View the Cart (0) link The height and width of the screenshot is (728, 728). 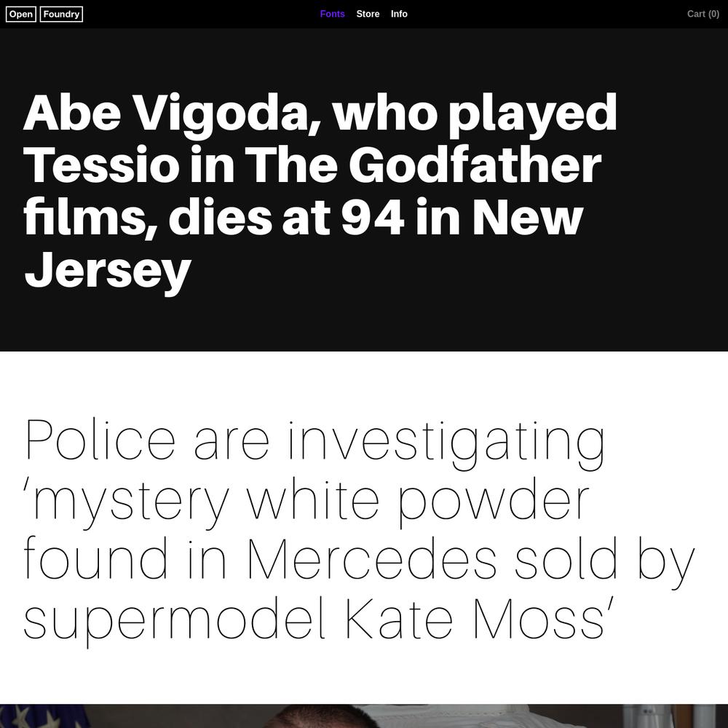pos(703,14)
